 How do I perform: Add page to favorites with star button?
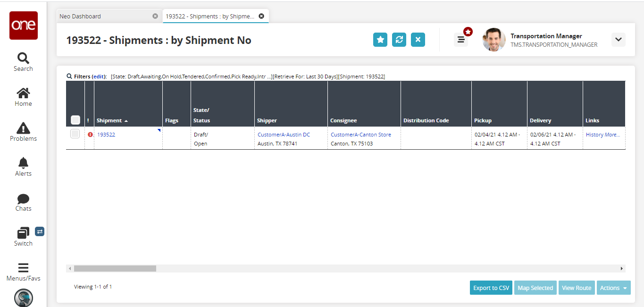[x=380, y=40]
